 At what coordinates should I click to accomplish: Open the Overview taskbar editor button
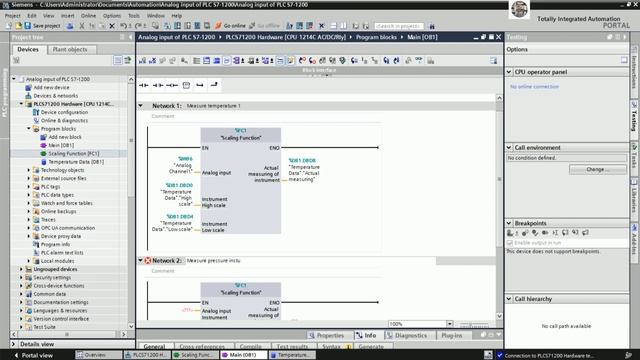coord(98,355)
